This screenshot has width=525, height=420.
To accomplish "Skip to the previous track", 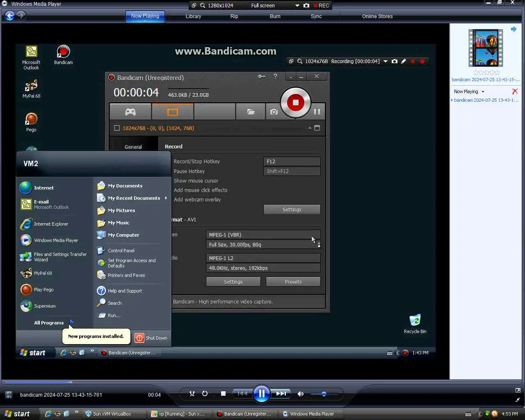I will click(242, 394).
